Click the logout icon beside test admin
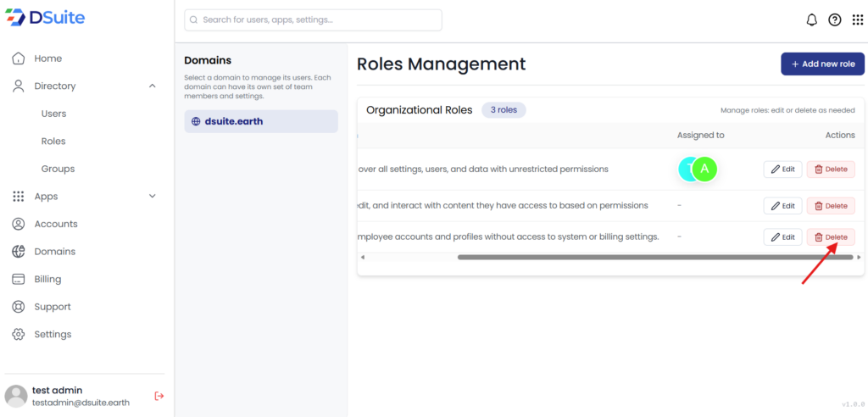Viewport: 868px width, 417px height. pyautogui.click(x=159, y=396)
